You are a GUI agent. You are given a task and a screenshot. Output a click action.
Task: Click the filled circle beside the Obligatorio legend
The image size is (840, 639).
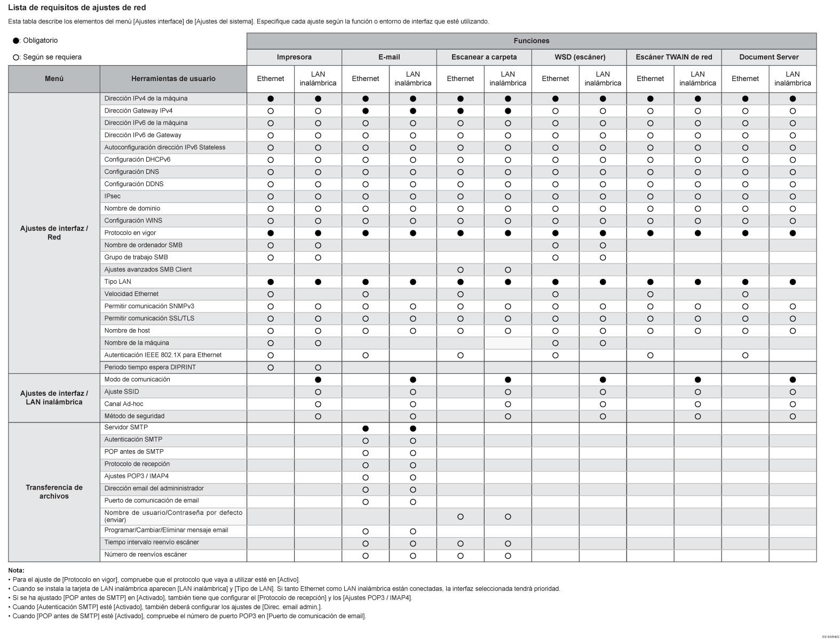point(16,41)
